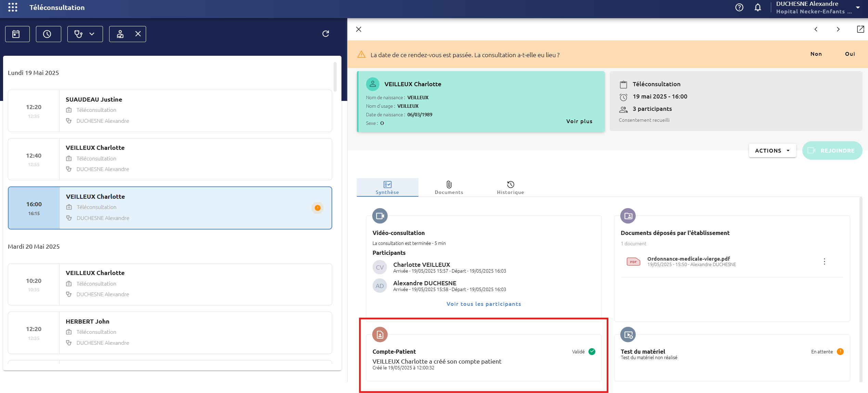Click the En attente orange status icon

click(x=840, y=352)
